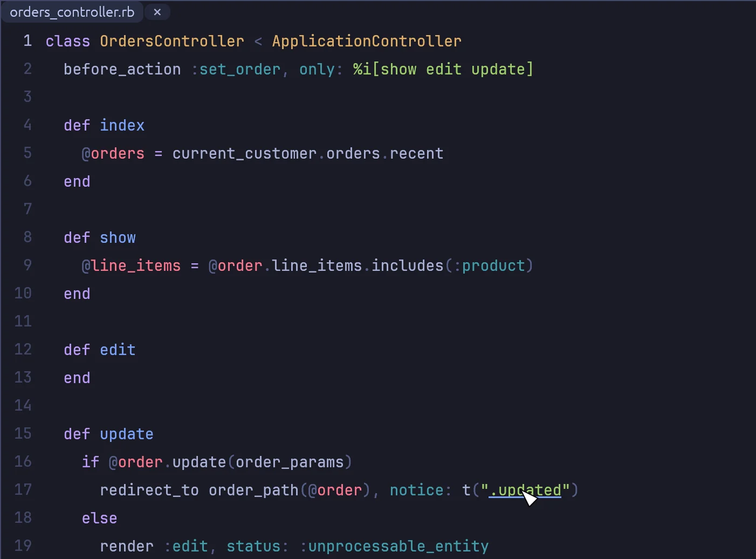Click the :unprocessable_entity symbol
Image resolution: width=756 pixels, height=559 pixels.
[x=394, y=546]
